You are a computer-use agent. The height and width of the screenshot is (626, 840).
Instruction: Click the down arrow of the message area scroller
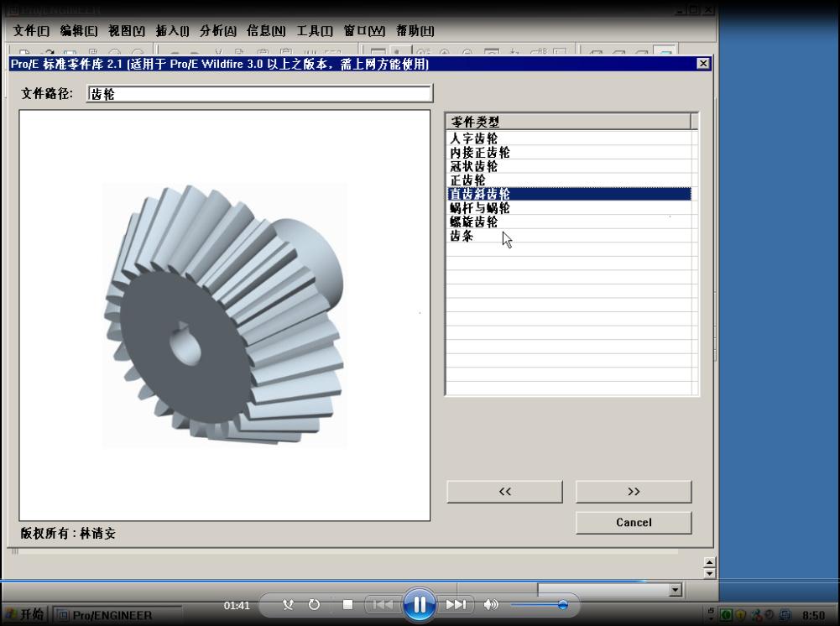tap(709, 573)
